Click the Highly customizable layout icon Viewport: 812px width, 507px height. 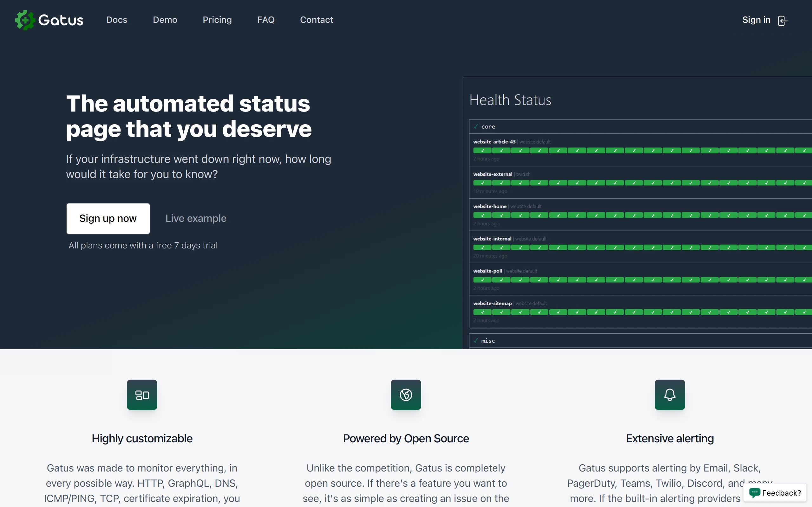pos(142,395)
